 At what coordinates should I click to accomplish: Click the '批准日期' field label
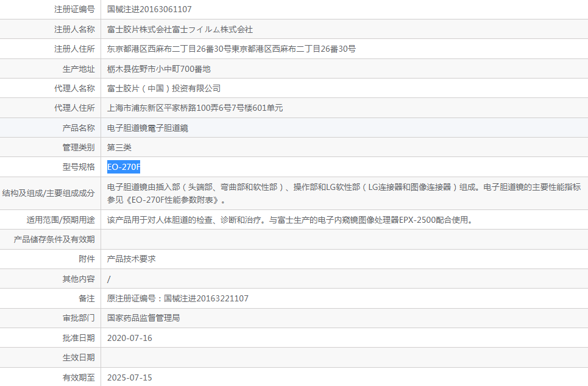[79, 338]
